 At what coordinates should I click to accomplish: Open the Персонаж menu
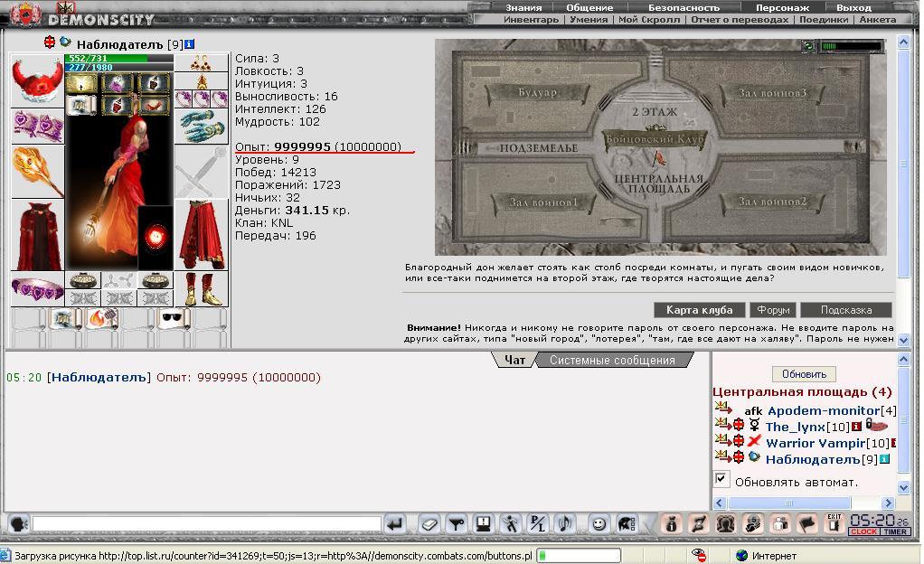click(782, 7)
